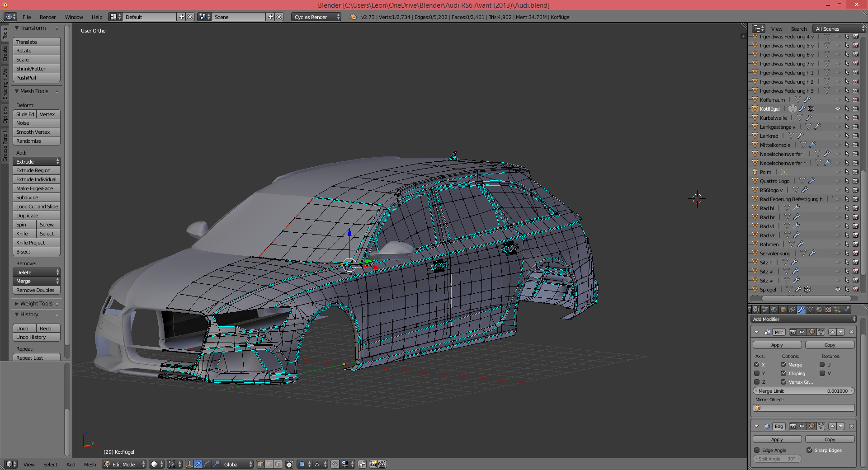Image resolution: width=868 pixels, height=470 pixels.
Task: Click the Mirror Object input field
Action: (803, 408)
